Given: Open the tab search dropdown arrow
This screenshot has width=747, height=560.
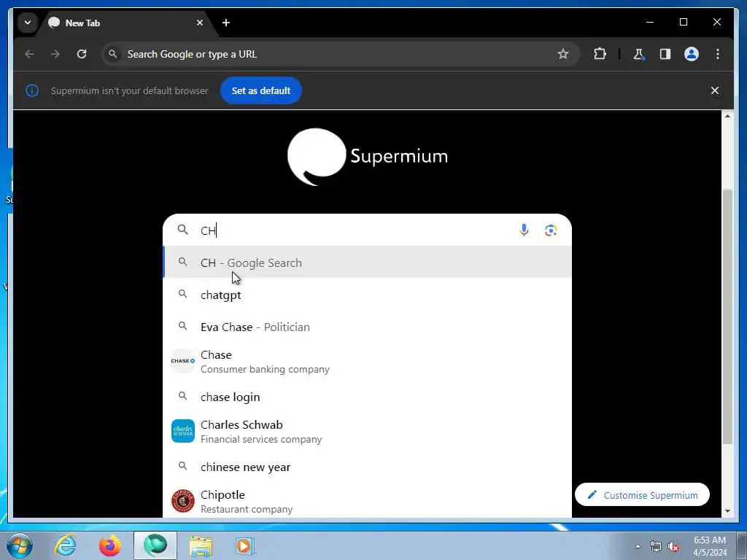Looking at the screenshot, I should pyautogui.click(x=28, y=23).
